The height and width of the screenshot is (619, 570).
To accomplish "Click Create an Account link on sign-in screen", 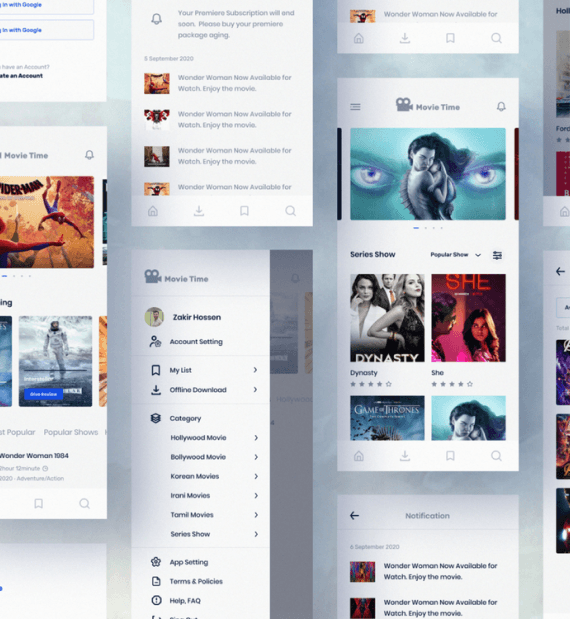I will click(x=21, y=76).
